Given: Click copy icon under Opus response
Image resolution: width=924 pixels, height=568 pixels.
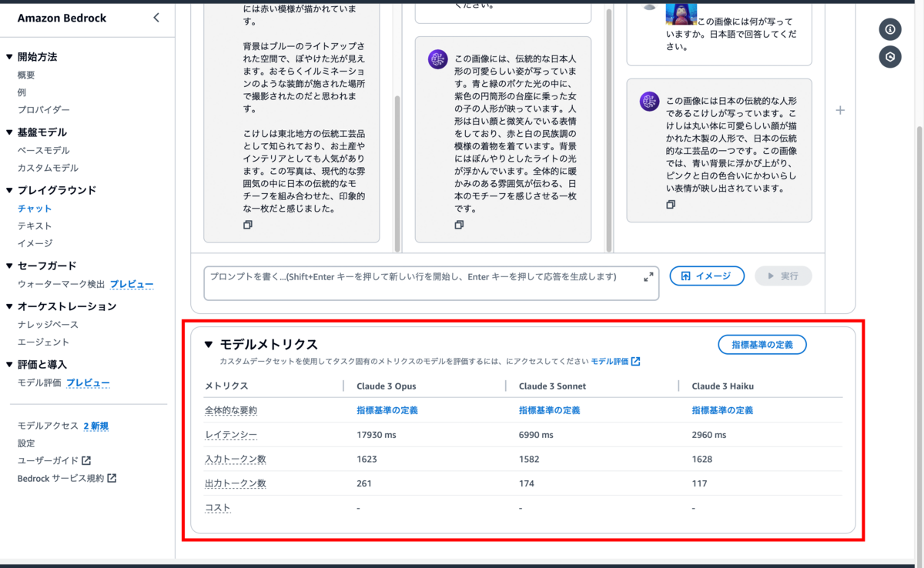Looking at the screenshot, I should (x=247, y=225).
